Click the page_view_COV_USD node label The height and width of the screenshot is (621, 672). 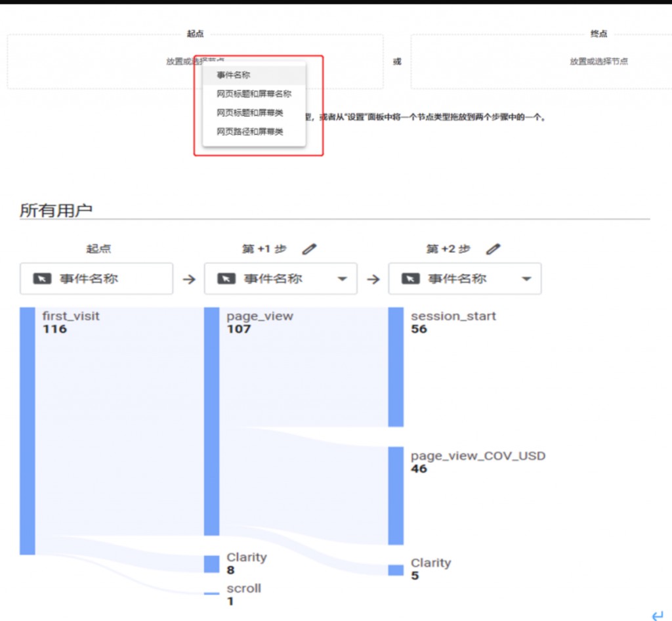[x=478, y=456]
